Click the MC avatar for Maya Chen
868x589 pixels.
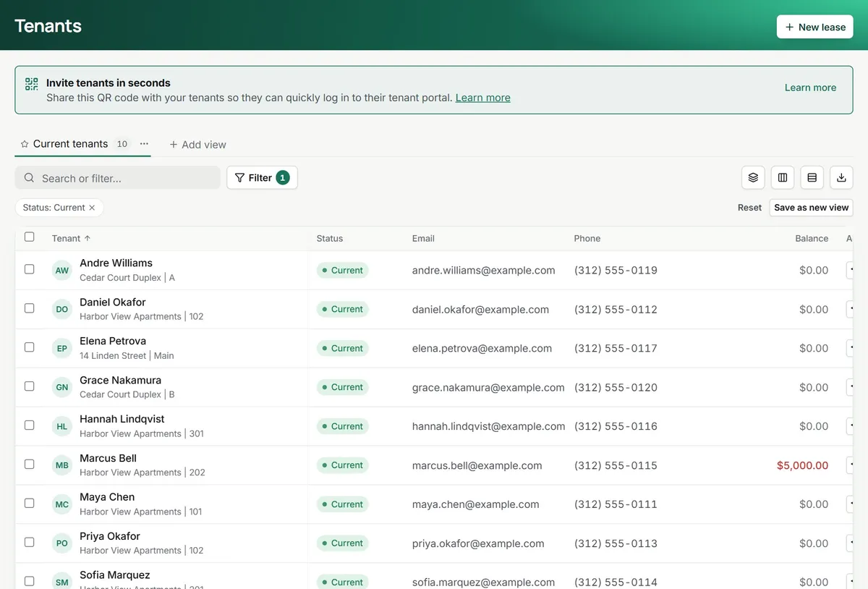pyautogui.click(x=62, y=505)
